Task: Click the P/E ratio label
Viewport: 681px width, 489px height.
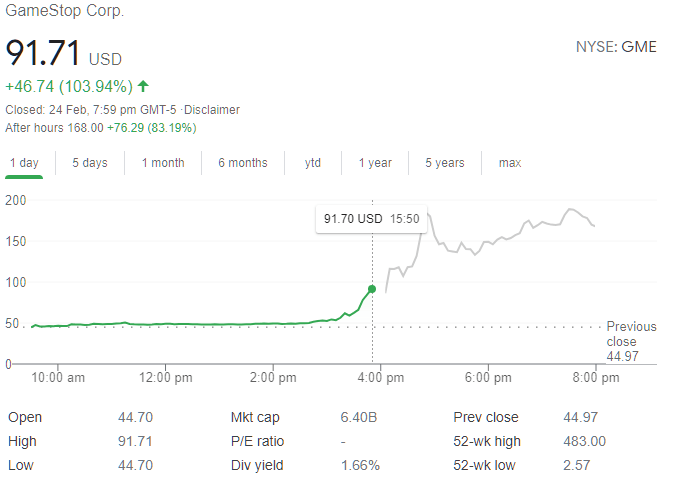Action: [258, 441]
